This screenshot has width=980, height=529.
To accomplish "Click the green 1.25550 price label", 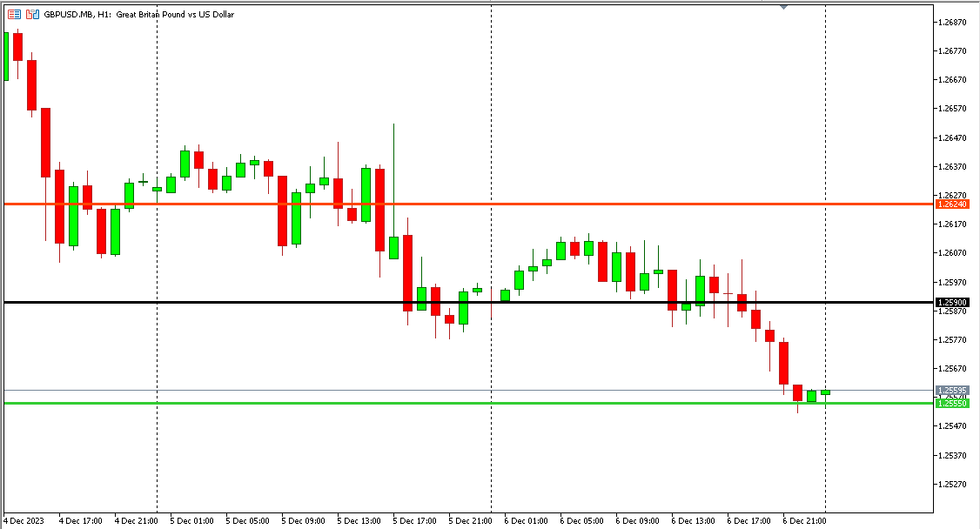I will pyautogui.click(x=953, y=404).
